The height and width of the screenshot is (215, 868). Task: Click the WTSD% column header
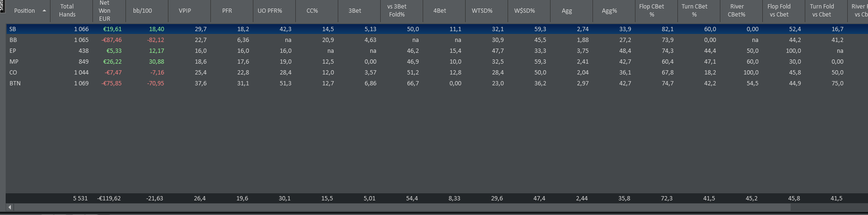[482, 10]
